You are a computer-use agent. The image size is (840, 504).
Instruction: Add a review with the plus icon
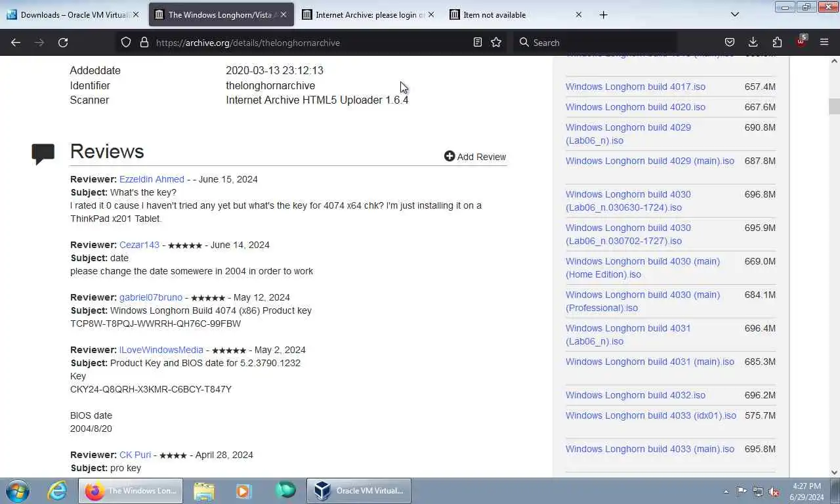[x=450, y=156]
